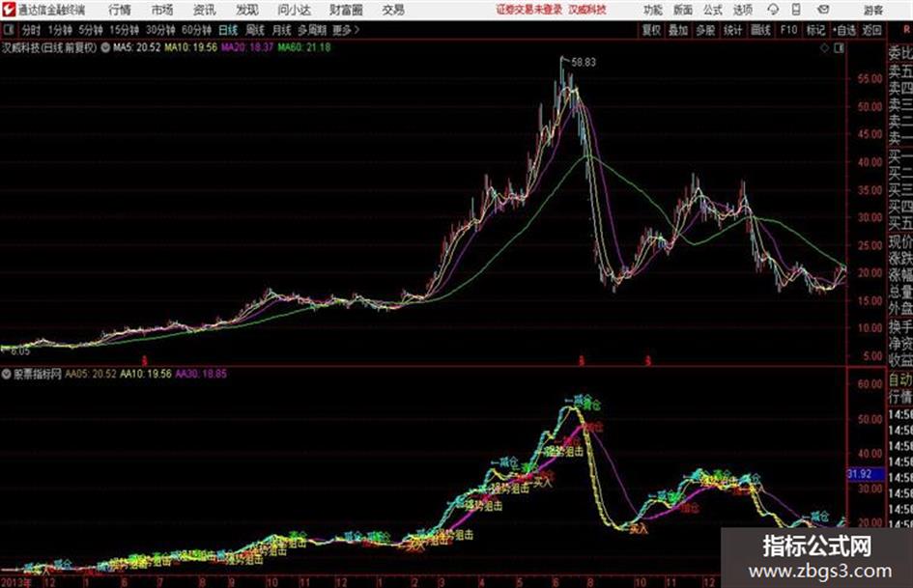Viewport: 913px width, 588px height.
Task: Switch to 1分钟 chart period
Action: [x=60, y=30]
